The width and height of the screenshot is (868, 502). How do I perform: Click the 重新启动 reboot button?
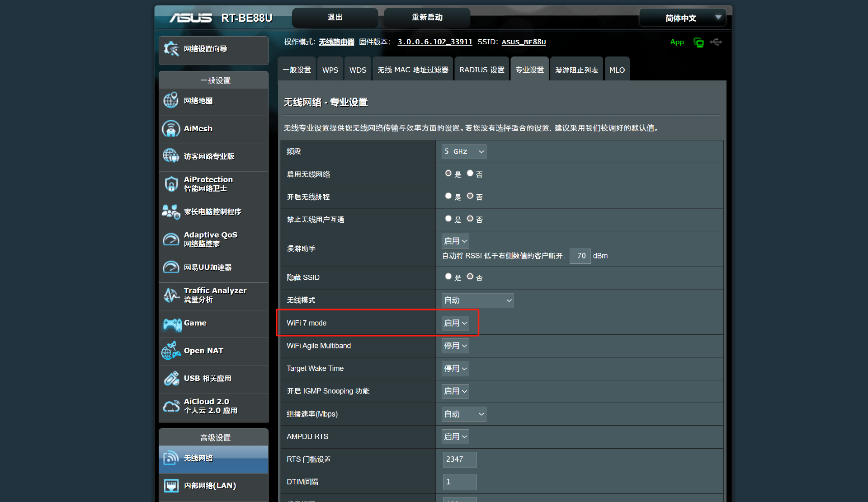427,18
